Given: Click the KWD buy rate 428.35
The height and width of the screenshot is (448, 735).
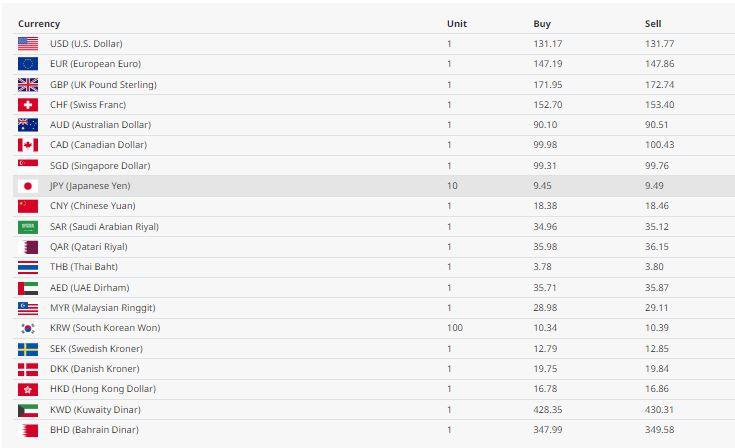Looking at the screenshot, I should coord(549,409).
